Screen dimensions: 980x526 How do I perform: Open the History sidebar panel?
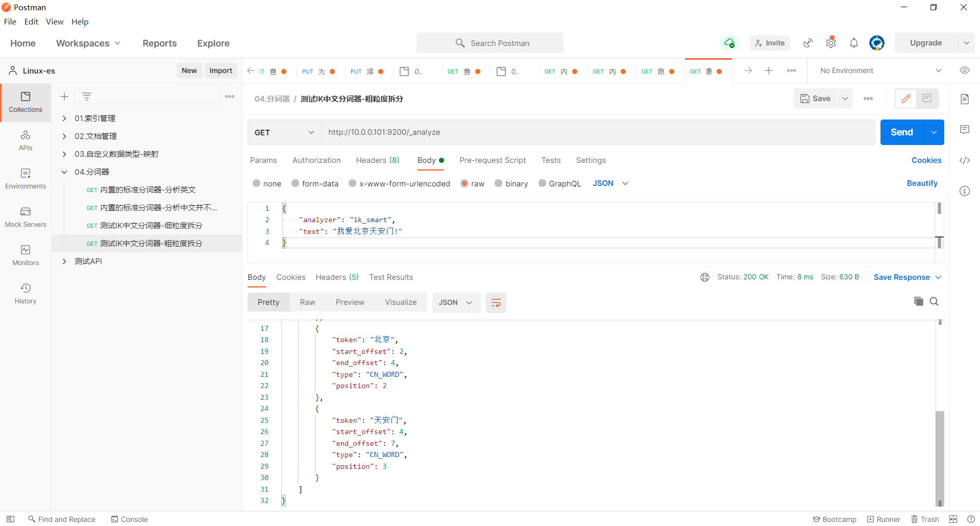coord(26,294)
